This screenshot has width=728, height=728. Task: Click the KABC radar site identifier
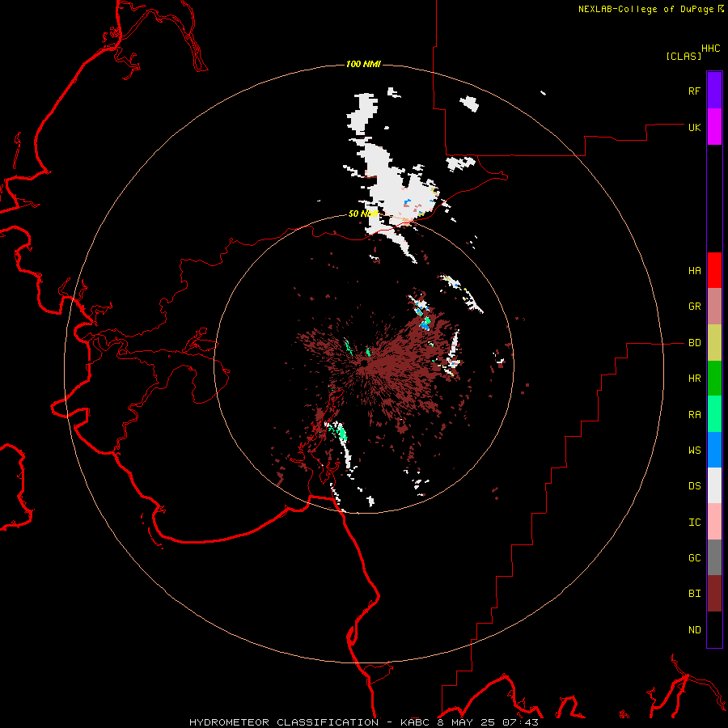click(x=416, y=722)
